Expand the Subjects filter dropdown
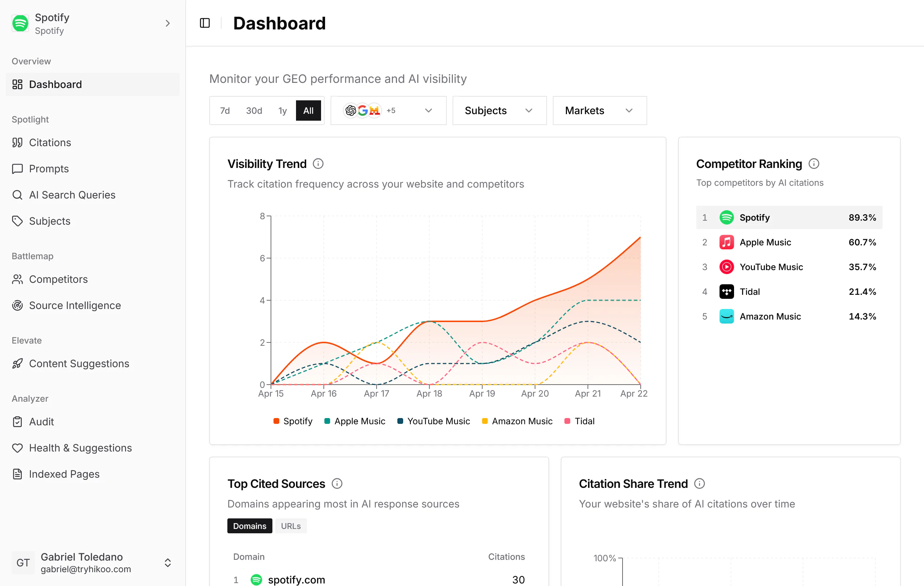Viewport: 924px width, 586px height. pyautogui.click(x=499, y=111)
